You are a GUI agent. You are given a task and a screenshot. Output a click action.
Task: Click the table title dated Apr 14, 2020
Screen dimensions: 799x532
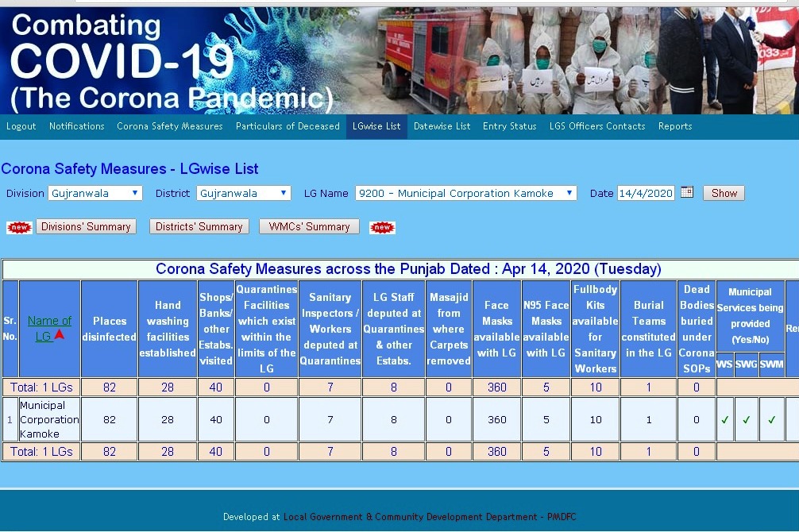click(408, 268)
